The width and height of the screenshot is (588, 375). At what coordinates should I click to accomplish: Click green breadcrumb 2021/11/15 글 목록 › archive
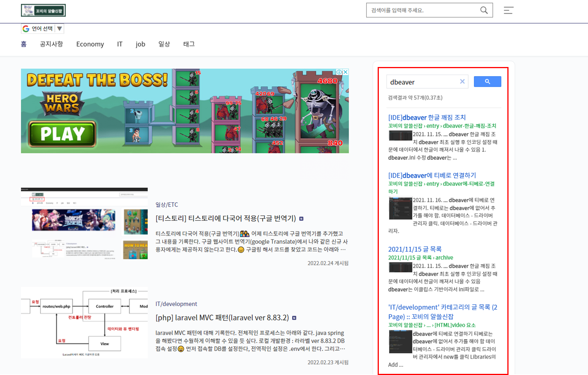coord(420,258)
